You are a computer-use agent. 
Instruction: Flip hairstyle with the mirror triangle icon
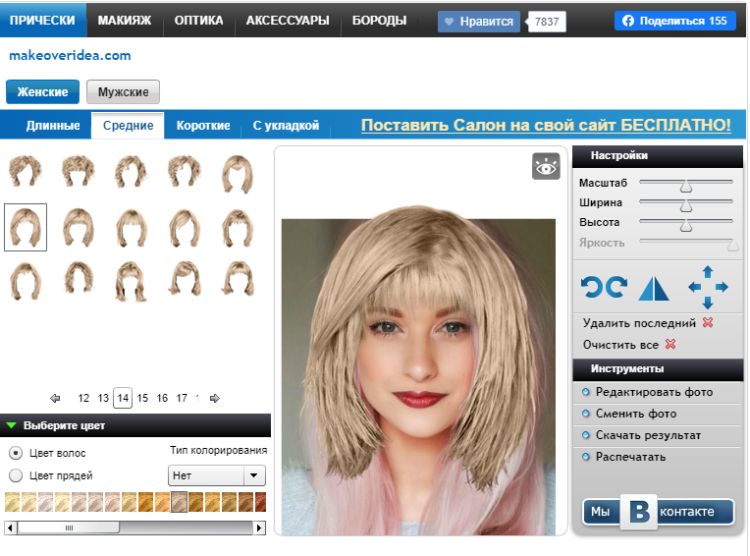point(653,288)
